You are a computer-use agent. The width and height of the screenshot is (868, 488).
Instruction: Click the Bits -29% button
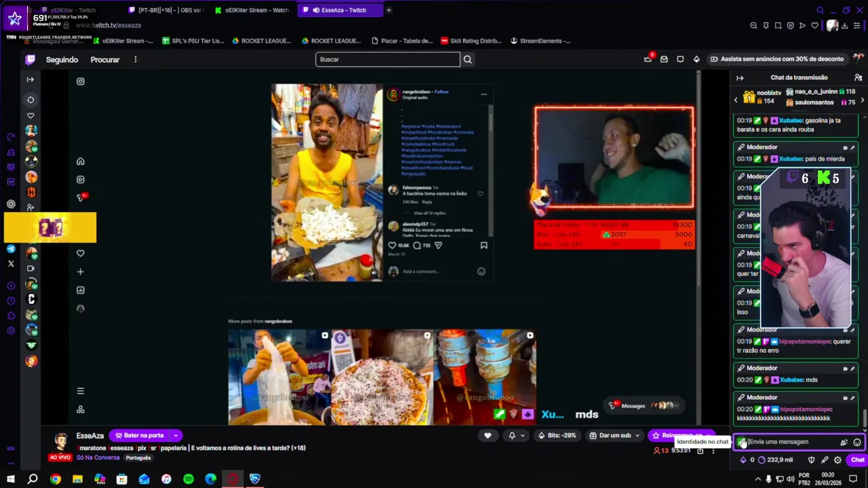point(557,435)
